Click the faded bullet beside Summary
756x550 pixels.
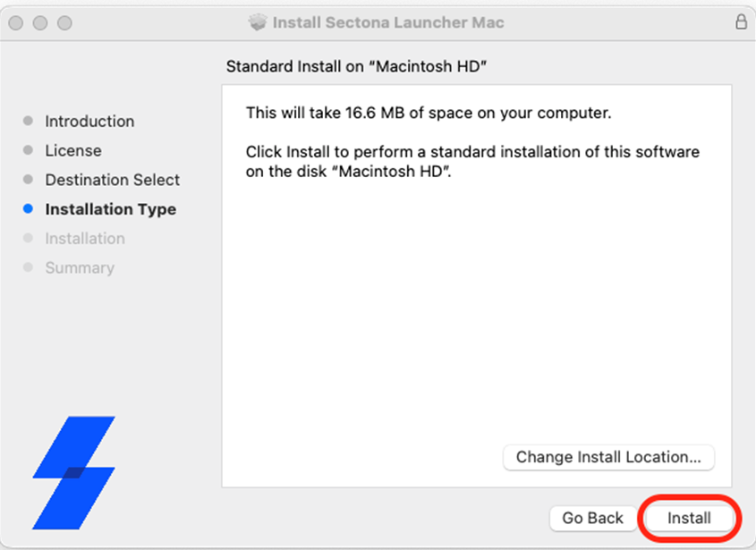tap(28, 267)
